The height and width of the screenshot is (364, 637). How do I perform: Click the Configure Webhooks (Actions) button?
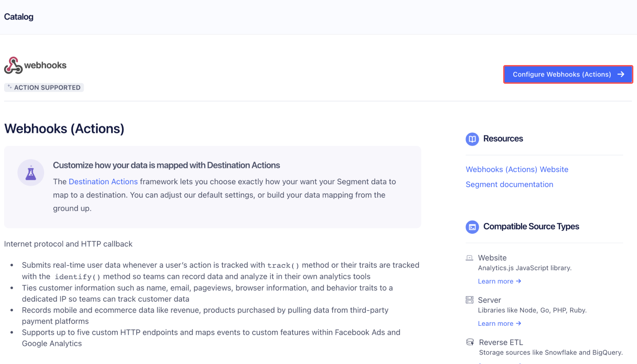point(568,75)
